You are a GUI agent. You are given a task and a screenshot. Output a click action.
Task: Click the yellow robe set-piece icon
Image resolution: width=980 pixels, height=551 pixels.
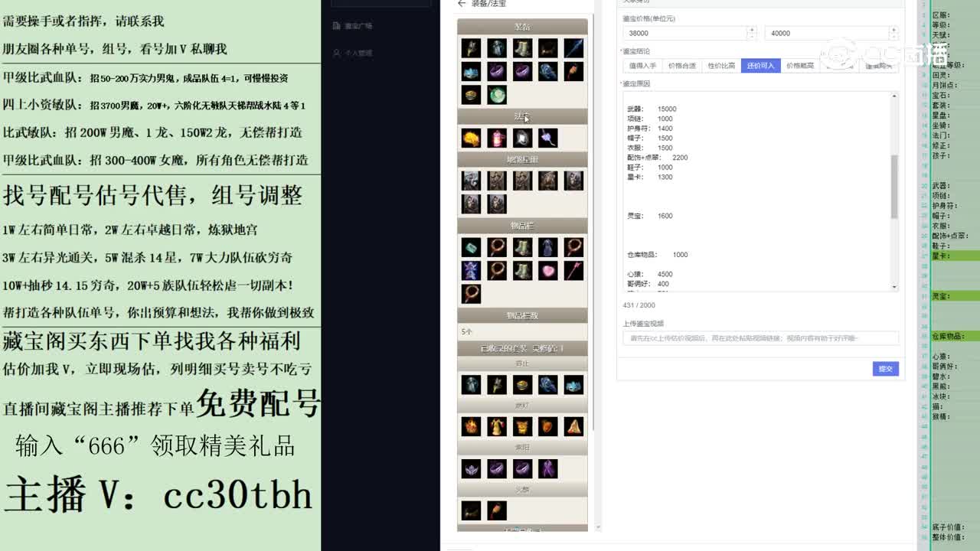click(x=497, y=426)
